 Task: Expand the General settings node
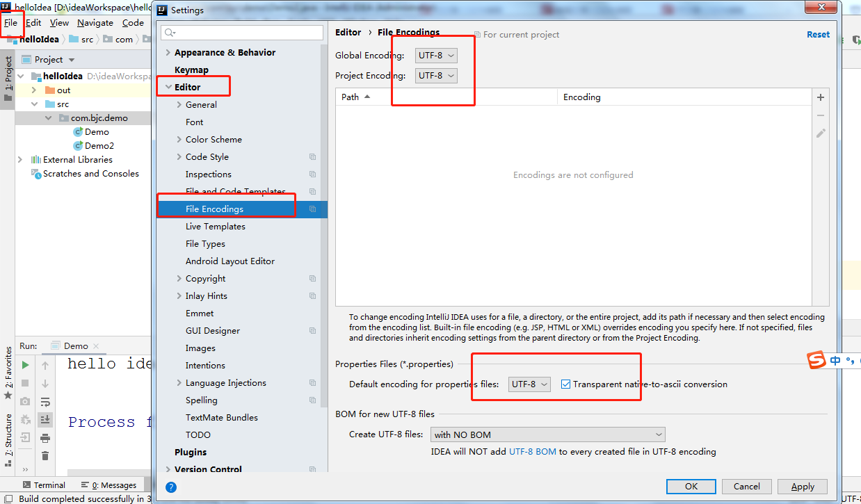179,105
